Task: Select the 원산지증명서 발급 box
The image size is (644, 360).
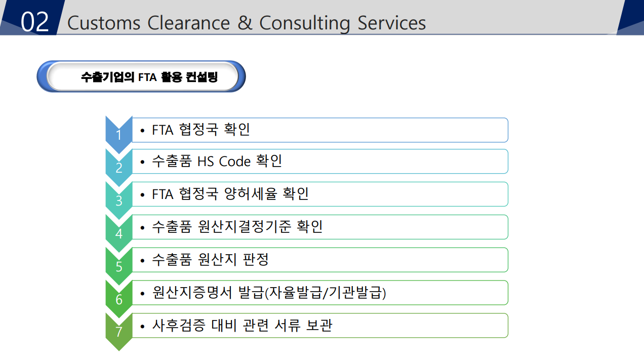Action: tap(319, 293)
